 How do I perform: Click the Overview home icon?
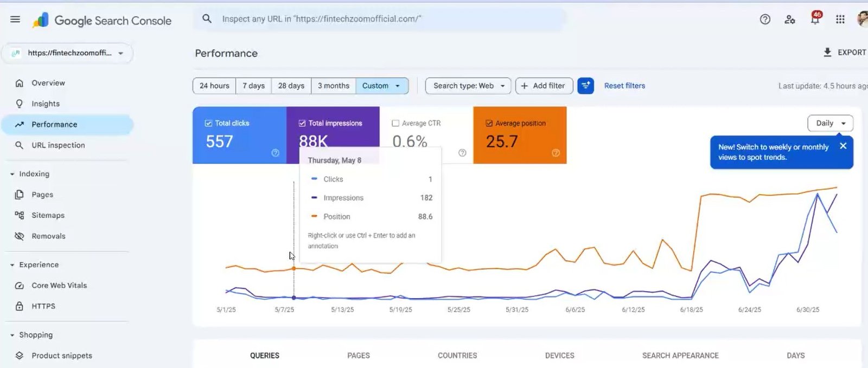[20, 83]
